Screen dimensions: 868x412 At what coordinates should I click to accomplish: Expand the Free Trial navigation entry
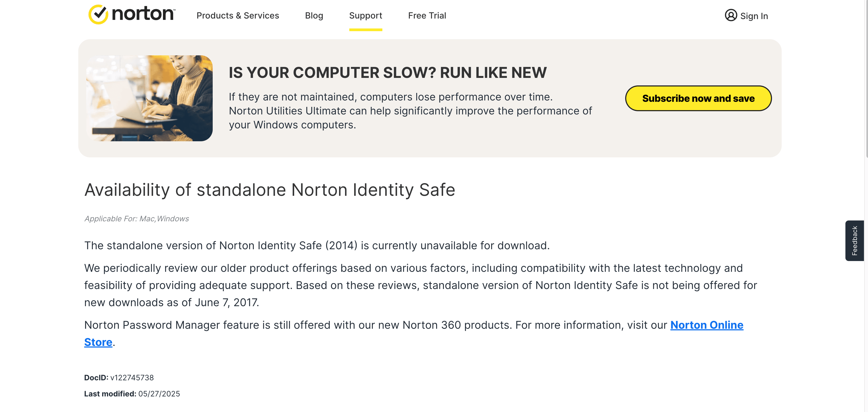click(427, 16)
